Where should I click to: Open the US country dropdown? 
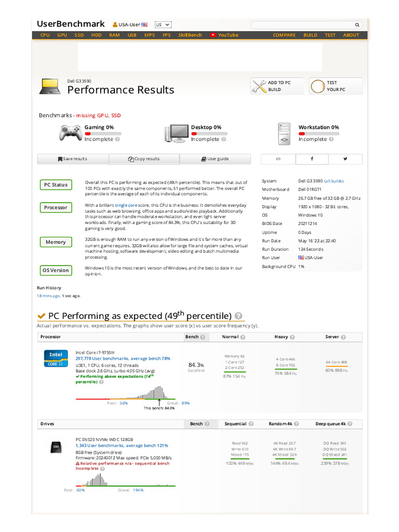pos(163,25)
